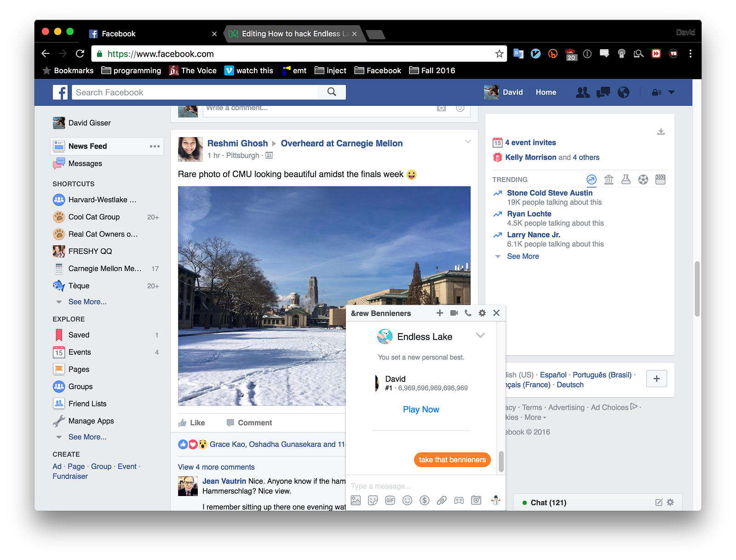The height and width of the screenshot is (560, 736).
Task: Take a photo with the chat camera icon
Action: click(476, 500)
